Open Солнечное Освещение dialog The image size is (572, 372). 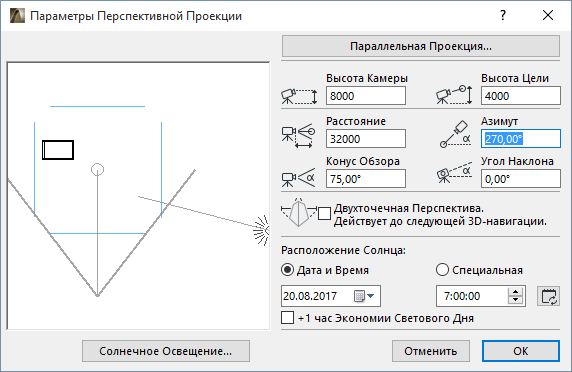point(166,351)
